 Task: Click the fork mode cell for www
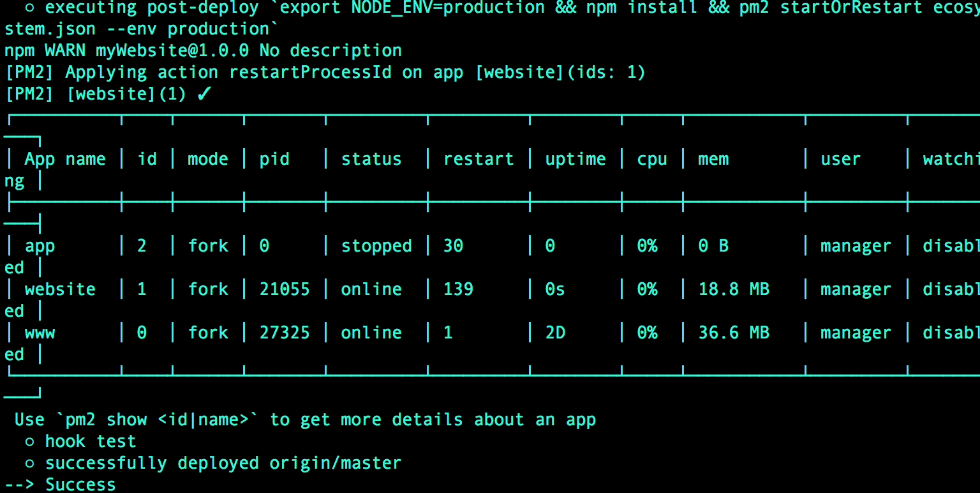208,332
